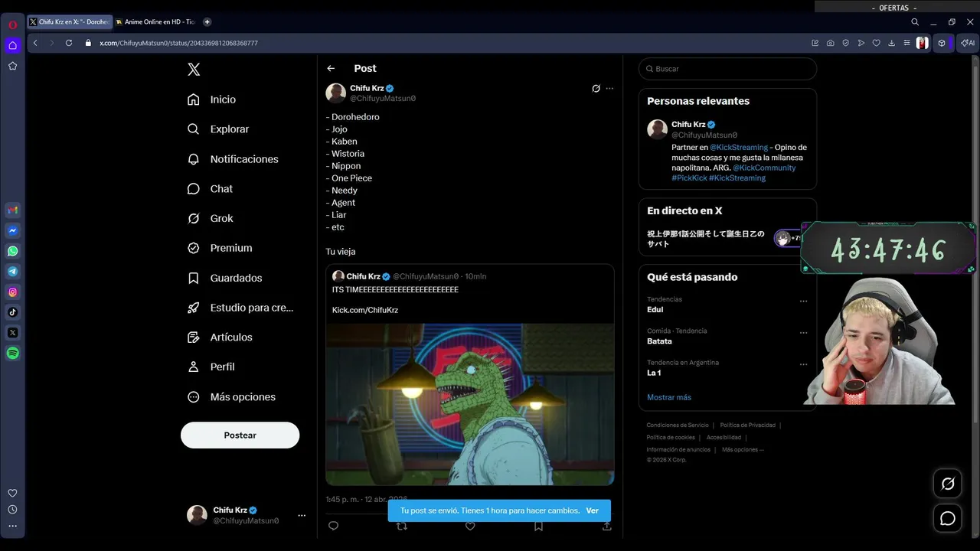The height and width of the screenshot is (551, 980).
Task: Open Guardados in navigation
Action: tap(225, 278)
